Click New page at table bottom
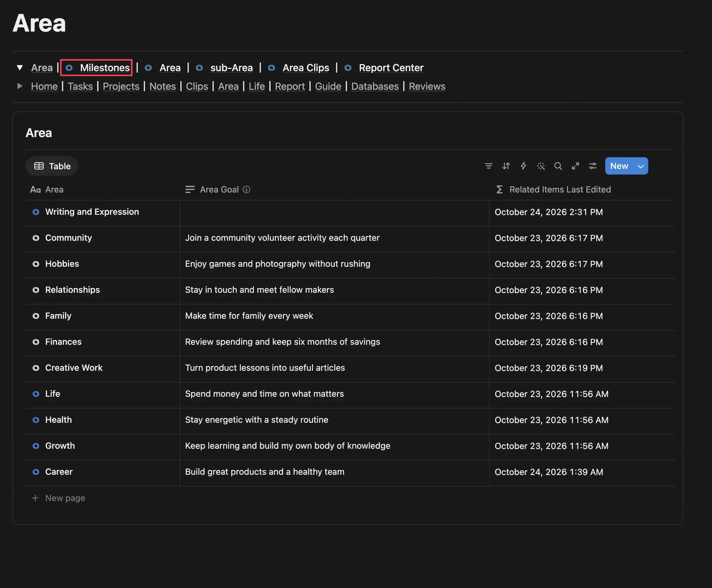The height and width of the screenshot is (588, 712). point(65,498)
